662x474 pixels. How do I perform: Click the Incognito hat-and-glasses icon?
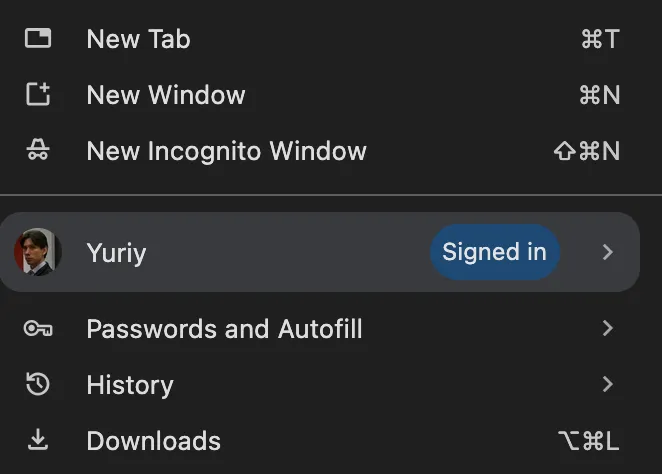pos(38,151)
